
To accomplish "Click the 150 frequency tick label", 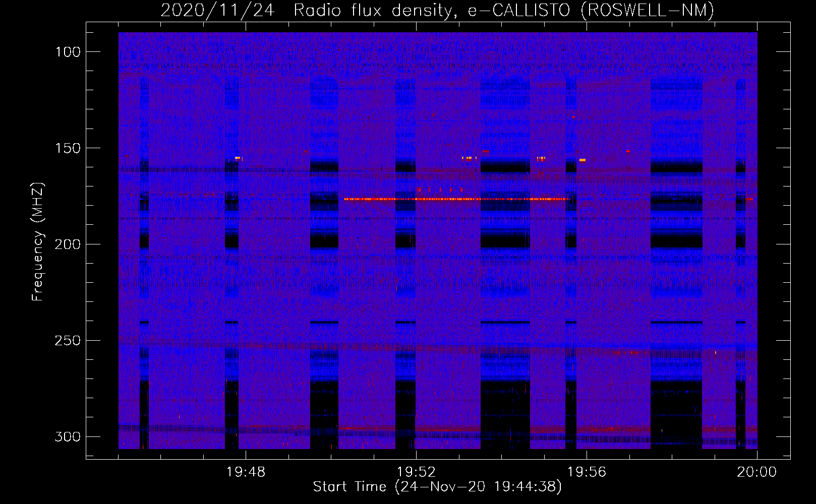I will tap(68, 148).
